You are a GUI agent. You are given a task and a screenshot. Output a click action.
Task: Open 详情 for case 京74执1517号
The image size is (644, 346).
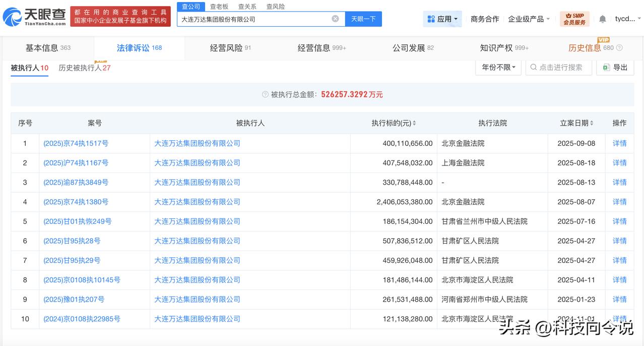tap(619, 143)
